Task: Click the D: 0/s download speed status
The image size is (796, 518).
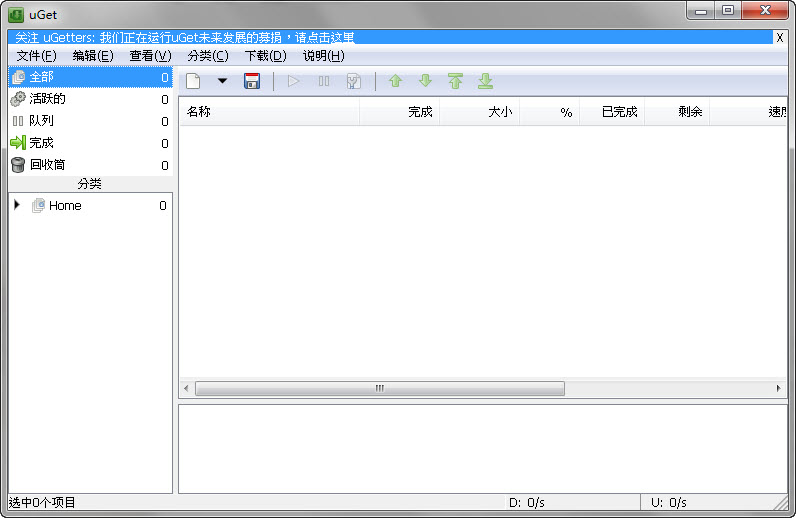Action: click(x=526, y=503)
